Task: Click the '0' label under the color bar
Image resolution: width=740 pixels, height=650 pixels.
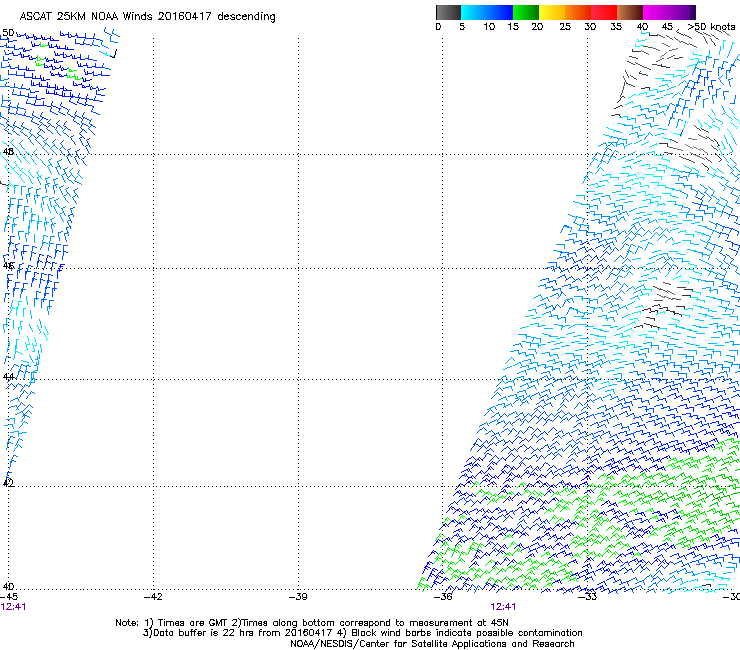Action: 438,27
